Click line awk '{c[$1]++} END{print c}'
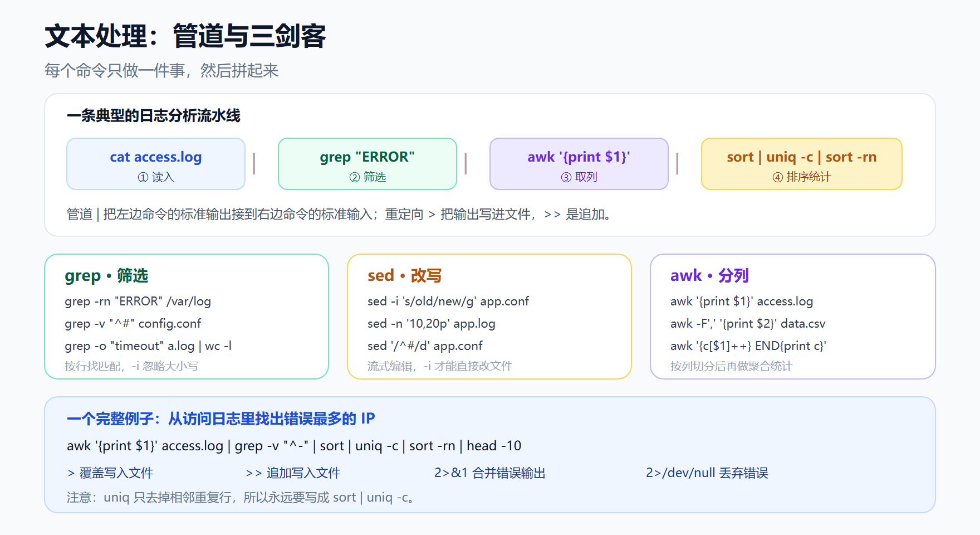 pos(748,346)
